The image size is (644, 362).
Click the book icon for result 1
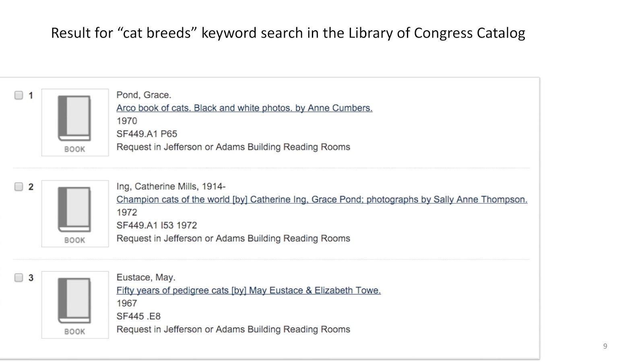pos(75,122)
